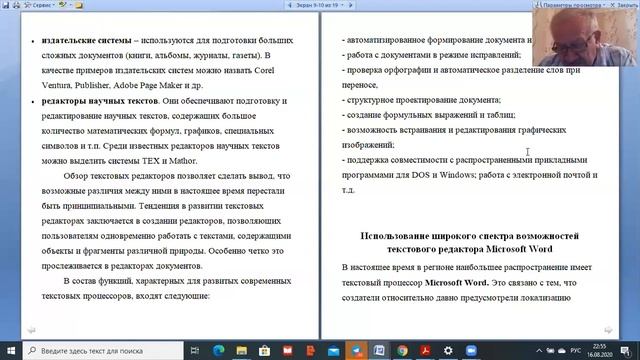Click the Windows search box
Viewport: 640px width, 360px height.
click(103, 351)
